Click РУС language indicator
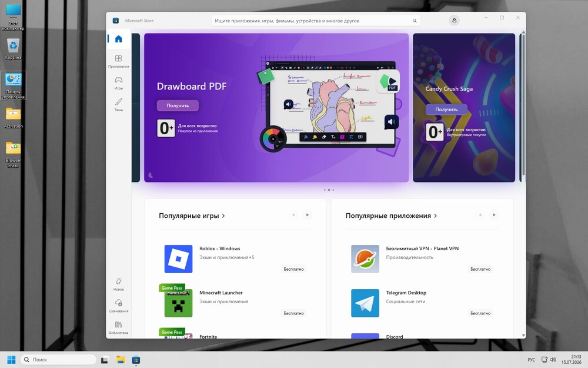This screenshot has height=368, width=588. pos(532,360)
